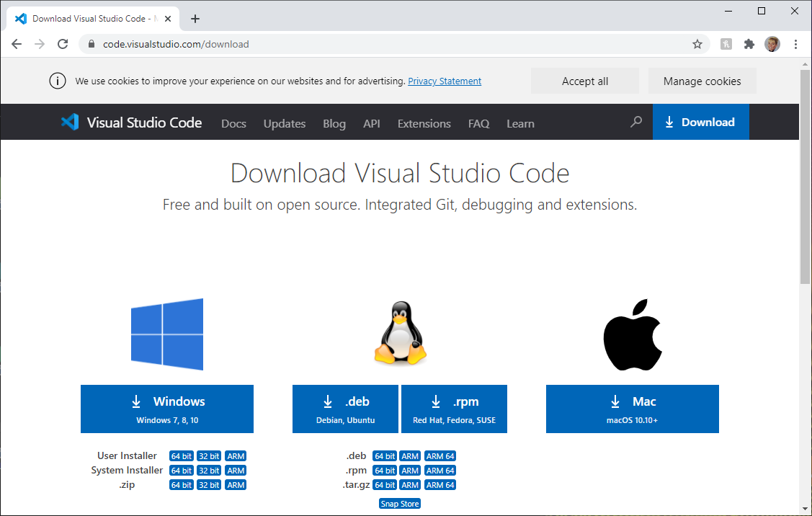The image size is (812, 516).
Task: Go to the Extensions nav item
Action: click(424, 123)
